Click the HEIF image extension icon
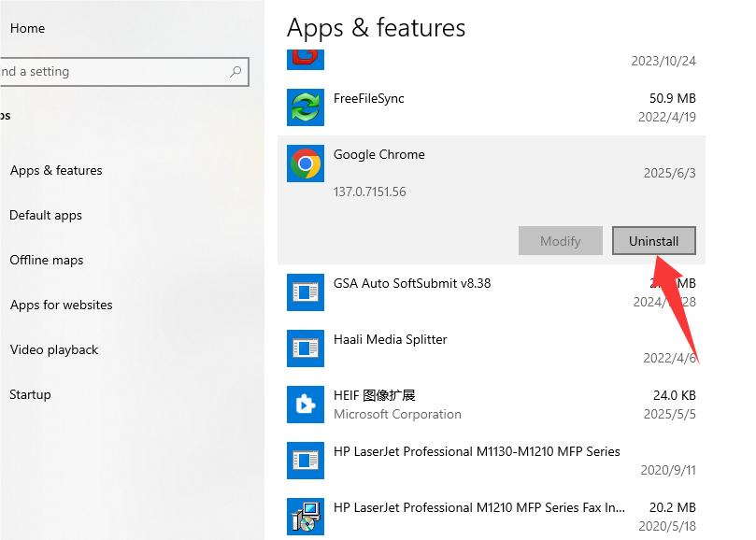756x540 pixels. [306, 404]
